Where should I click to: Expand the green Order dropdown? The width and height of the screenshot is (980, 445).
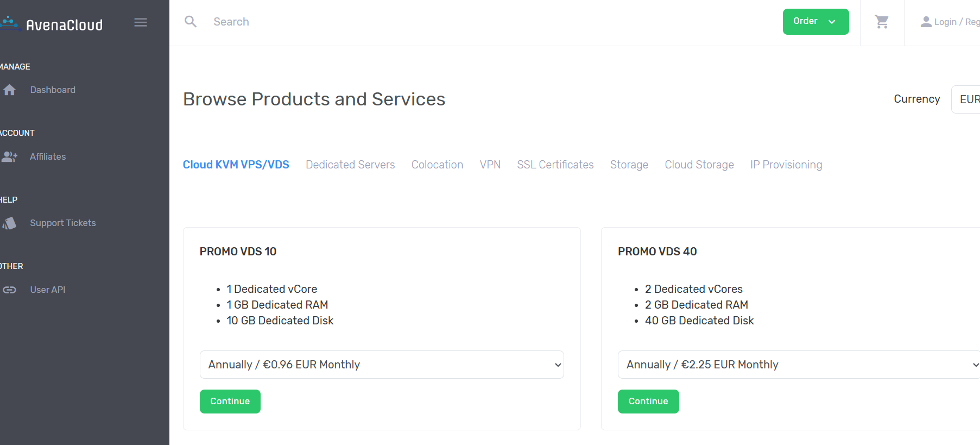point(815,22)
